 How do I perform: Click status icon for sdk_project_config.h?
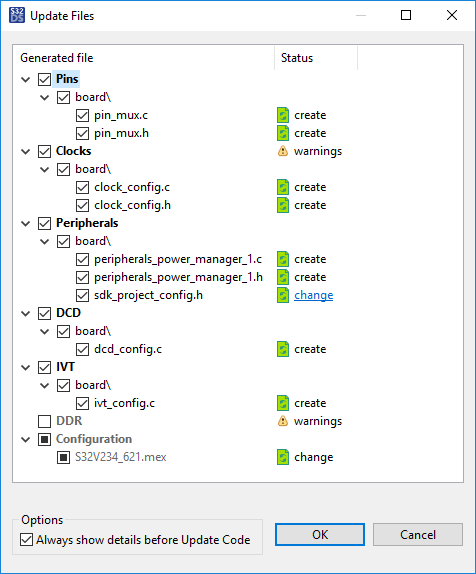coord(283,295)
